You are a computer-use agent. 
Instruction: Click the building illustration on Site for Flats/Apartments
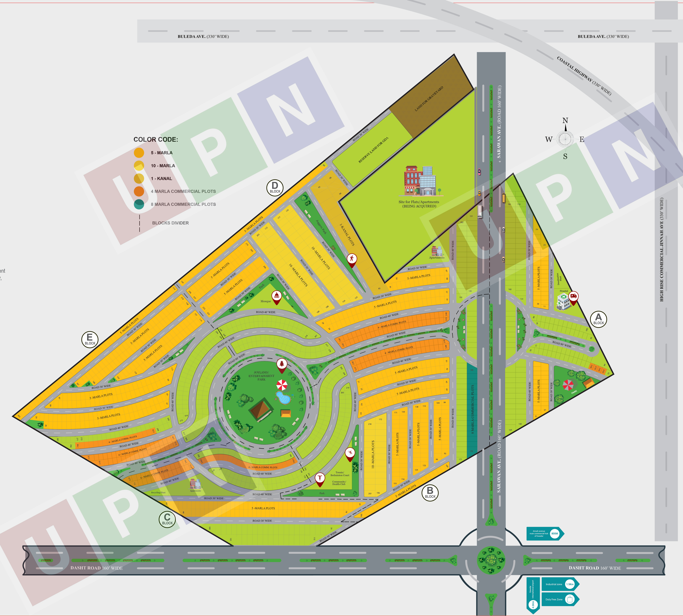pos(421,181)
